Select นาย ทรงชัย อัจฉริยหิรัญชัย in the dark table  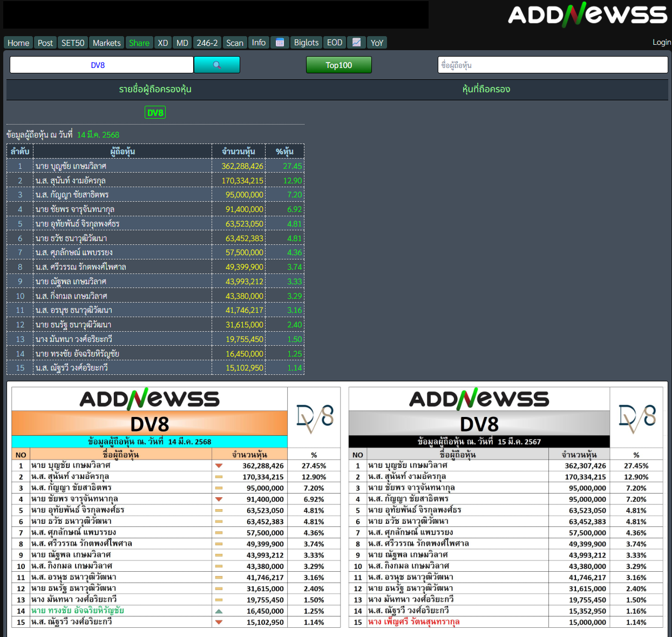tap(77, 354)
